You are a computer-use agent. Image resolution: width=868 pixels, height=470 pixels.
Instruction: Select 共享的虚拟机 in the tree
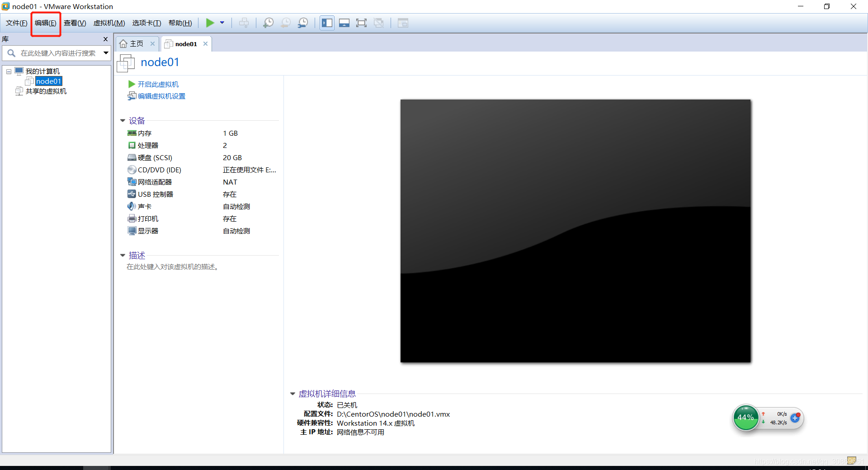click(46, 91)
